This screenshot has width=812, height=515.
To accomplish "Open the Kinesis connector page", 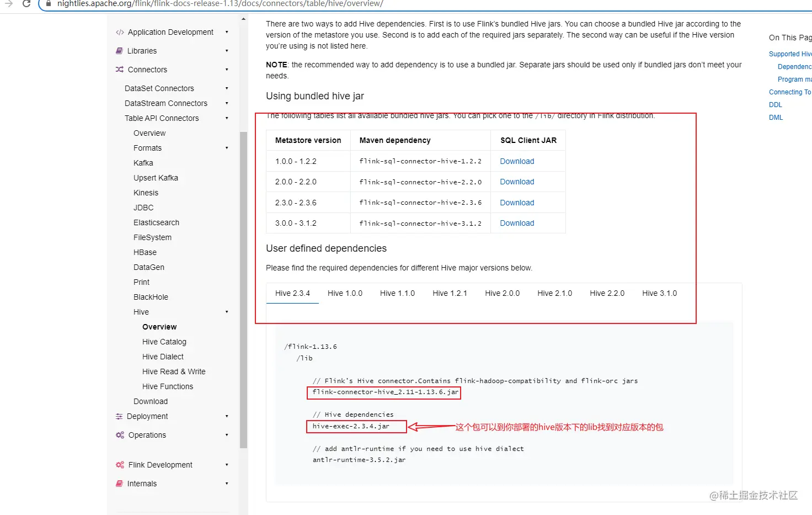I will (146, 193).
